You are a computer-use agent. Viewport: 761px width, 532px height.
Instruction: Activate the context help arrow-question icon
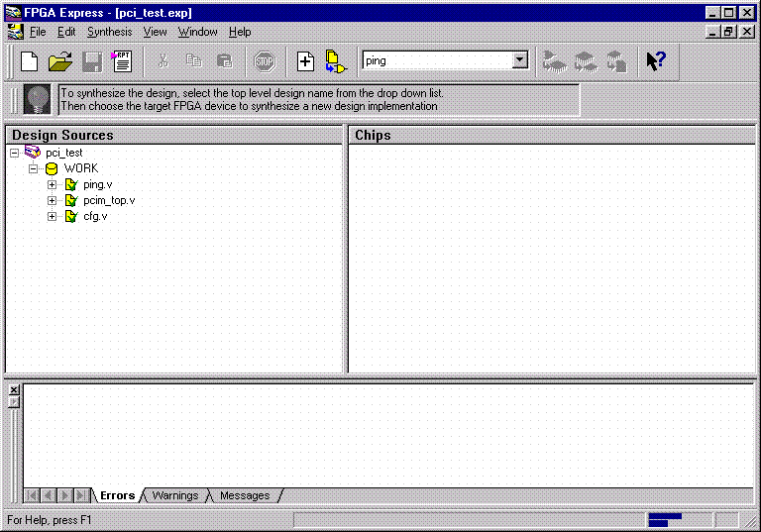tap(656, 61)
